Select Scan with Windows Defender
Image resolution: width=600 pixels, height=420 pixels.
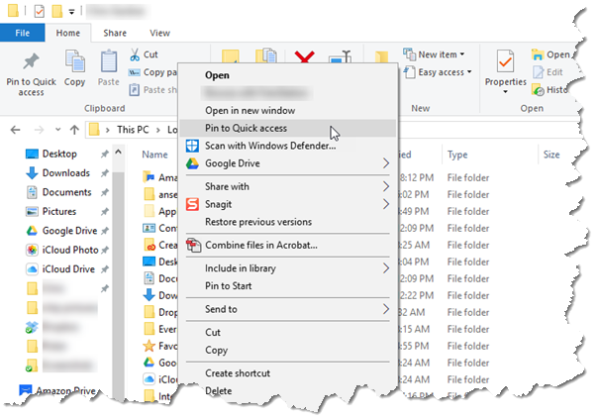287,146
